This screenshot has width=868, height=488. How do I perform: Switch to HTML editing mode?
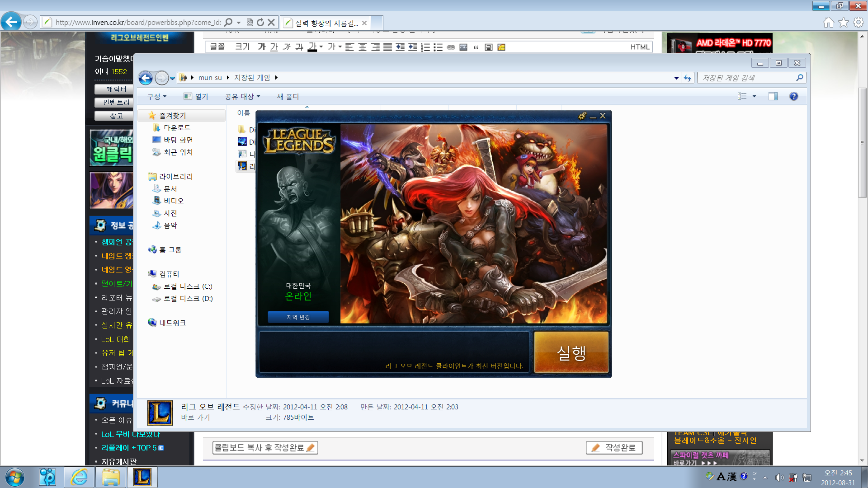tap(640, 47)
